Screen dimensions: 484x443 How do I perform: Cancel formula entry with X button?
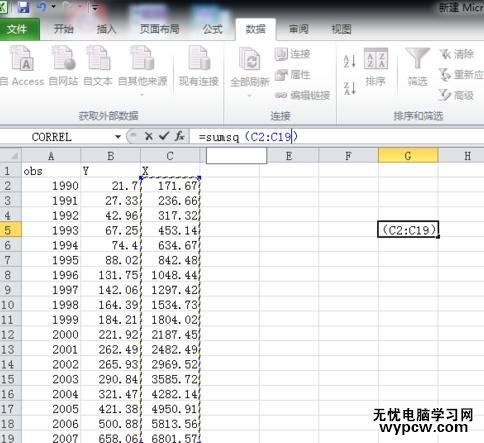149,136
